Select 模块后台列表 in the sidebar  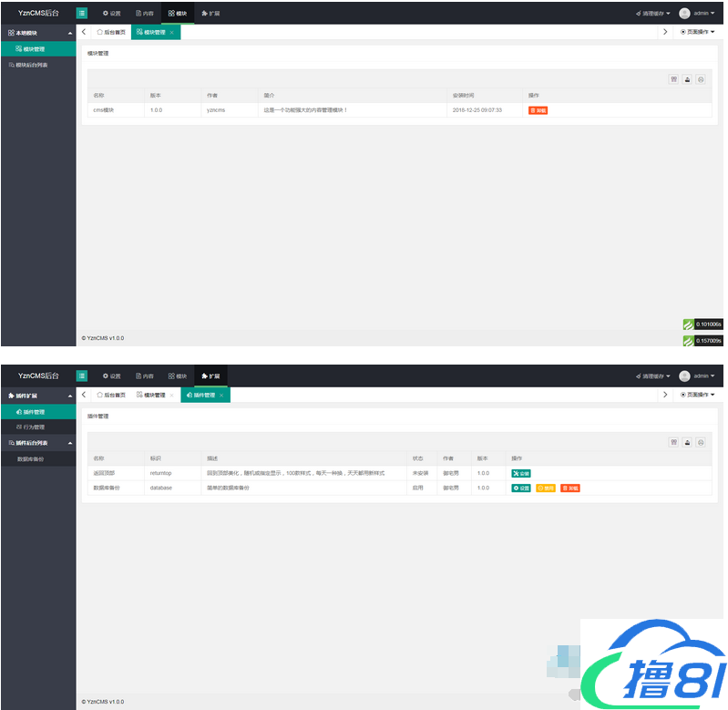31,65
